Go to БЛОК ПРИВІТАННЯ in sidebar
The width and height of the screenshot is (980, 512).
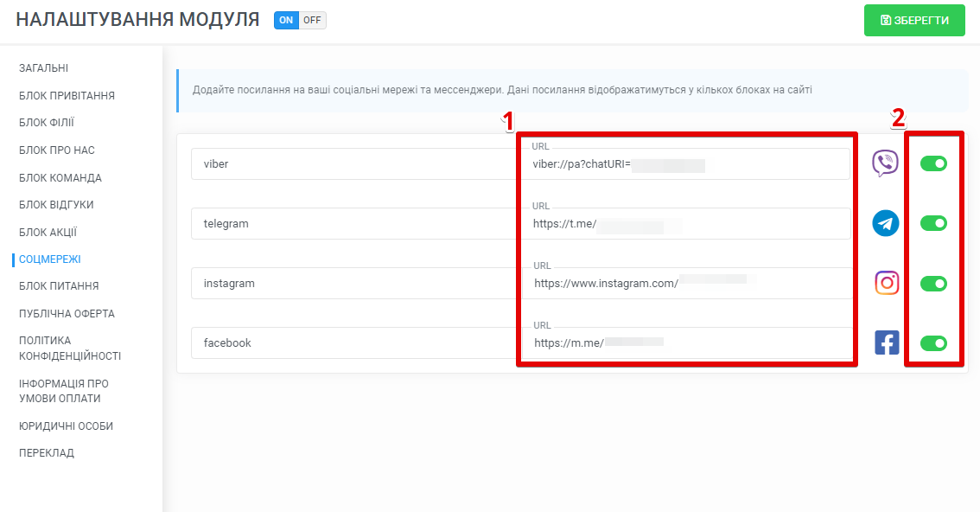(67, 96)
